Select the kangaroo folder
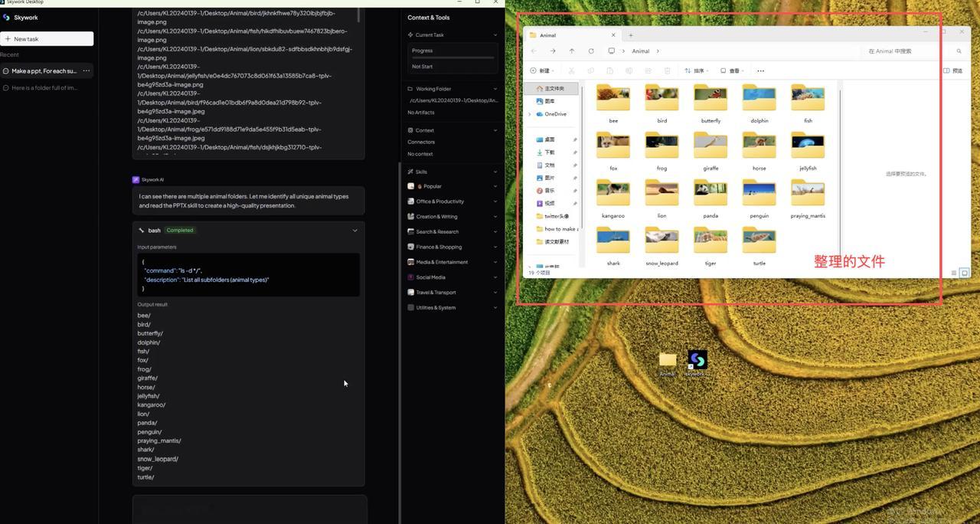This screenshot has height=524, width=980. 613,199
